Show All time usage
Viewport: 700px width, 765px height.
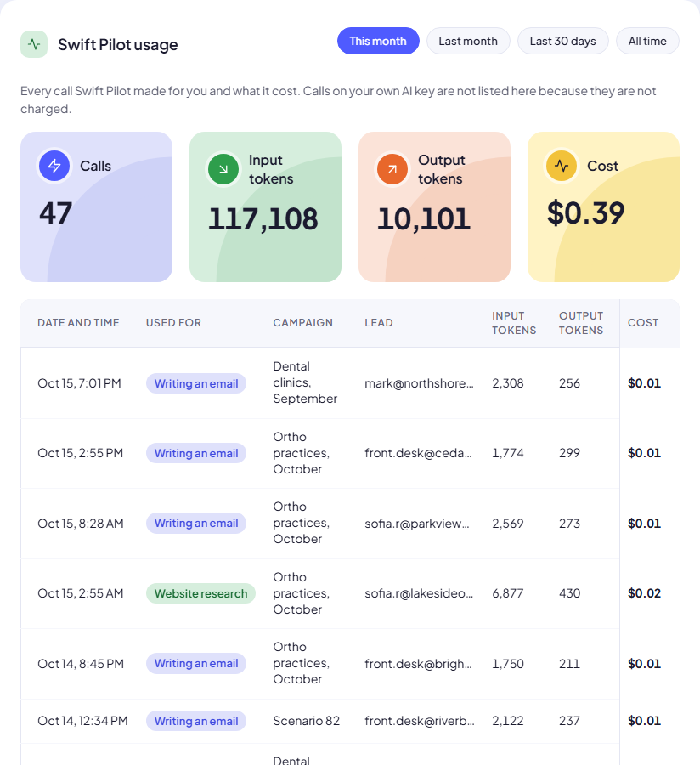pos(647,41)
